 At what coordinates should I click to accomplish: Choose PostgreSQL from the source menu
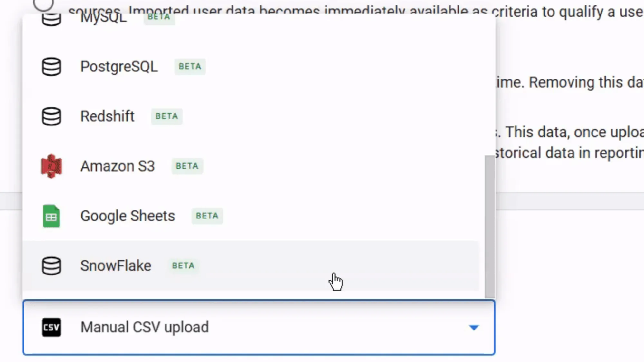[x=119, y=67]
